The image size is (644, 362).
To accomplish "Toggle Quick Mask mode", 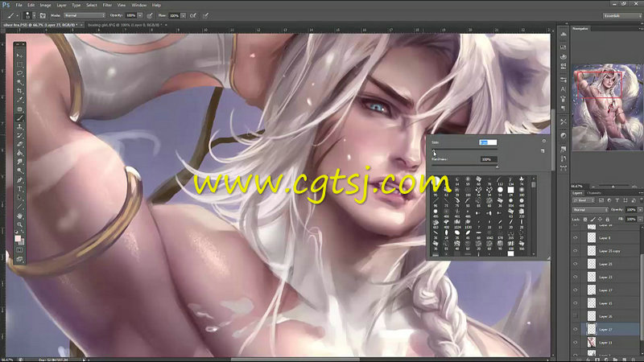I will coord(19,249).
